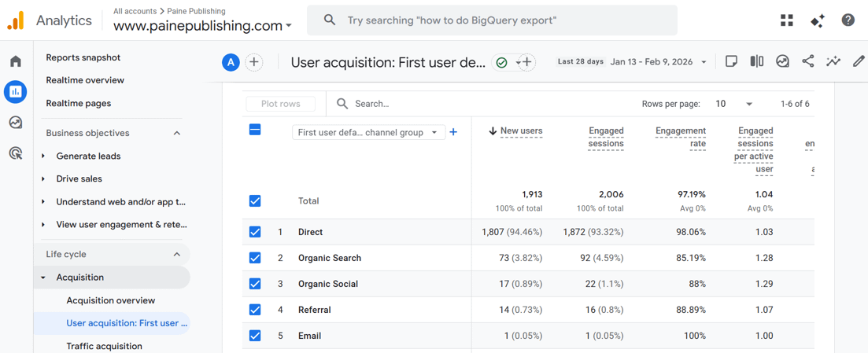
Task: Customize the report with the pencil icon
Action: click(859, 61)
